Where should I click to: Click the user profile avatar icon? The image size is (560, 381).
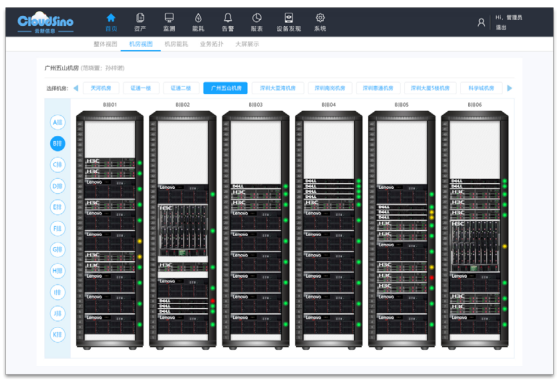coord(481,22)
